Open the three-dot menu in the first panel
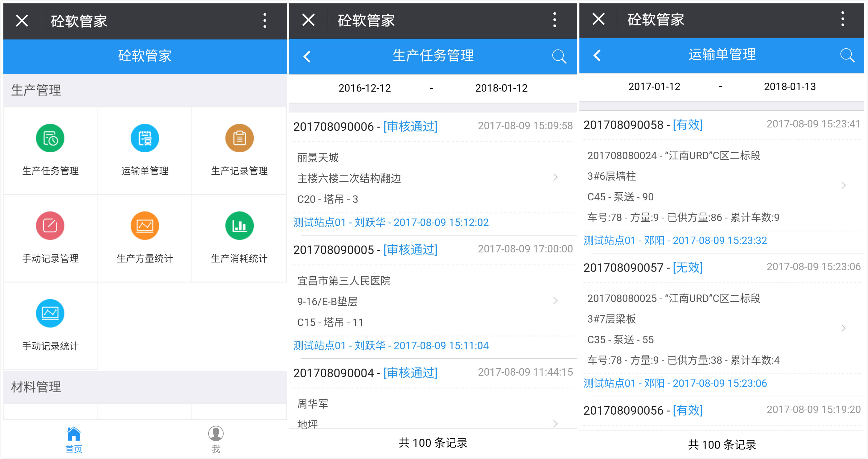The height and width of the screenshot is (459, 868). (265, 21)
